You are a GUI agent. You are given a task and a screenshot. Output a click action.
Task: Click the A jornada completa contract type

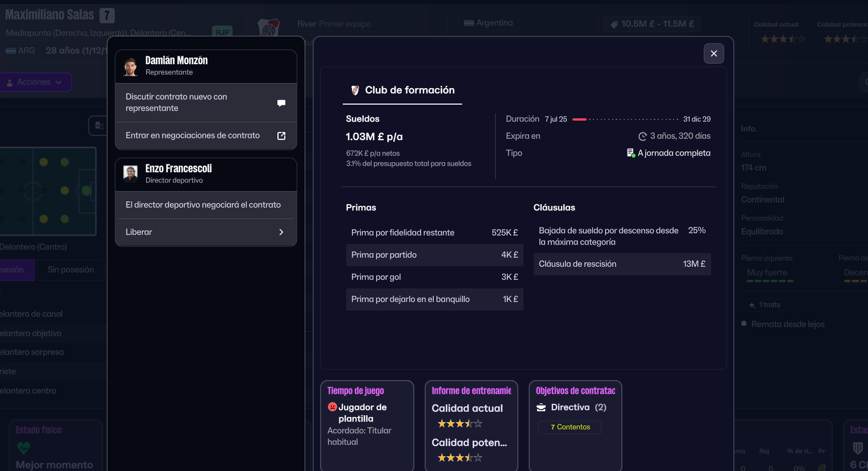click(x=674, y=153)
